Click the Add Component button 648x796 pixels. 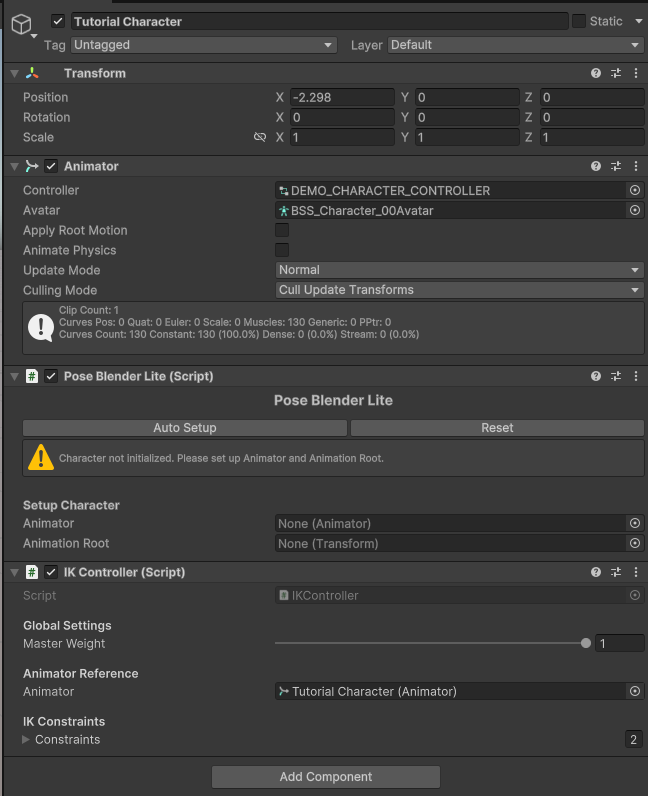click(325, 777)
